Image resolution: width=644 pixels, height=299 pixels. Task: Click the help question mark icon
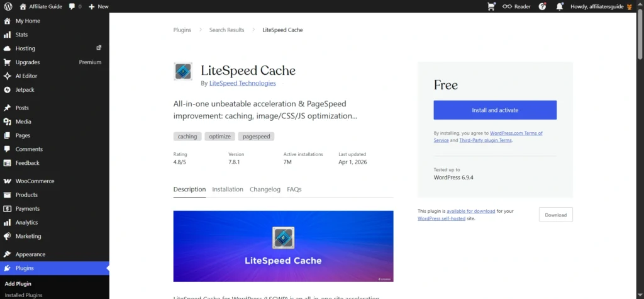click(543, 6)
